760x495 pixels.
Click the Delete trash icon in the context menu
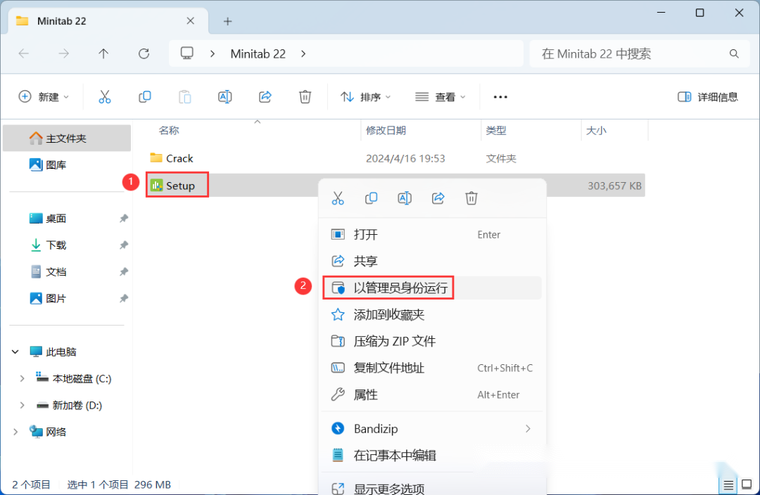tap(472, 198)
